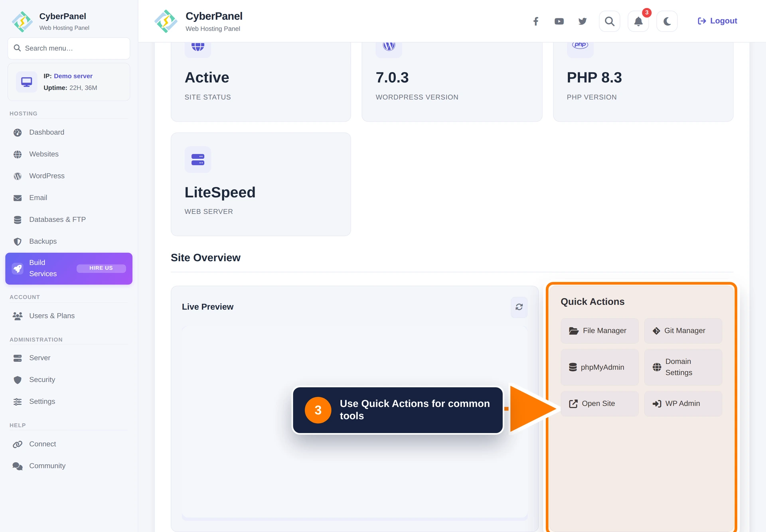
Task: Open the Security menu item
Action: 69,380
